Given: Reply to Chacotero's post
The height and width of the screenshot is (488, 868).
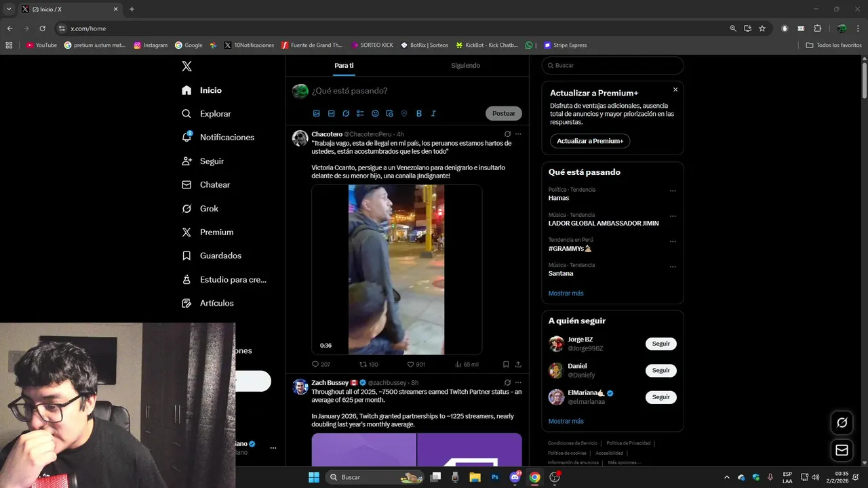Looking at the screenshot, I should (x=321, y=364).
